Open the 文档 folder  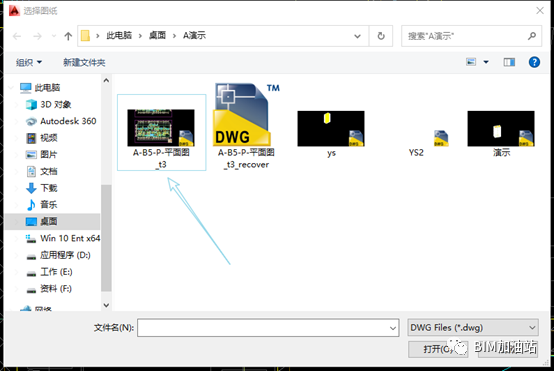(42, 171)
